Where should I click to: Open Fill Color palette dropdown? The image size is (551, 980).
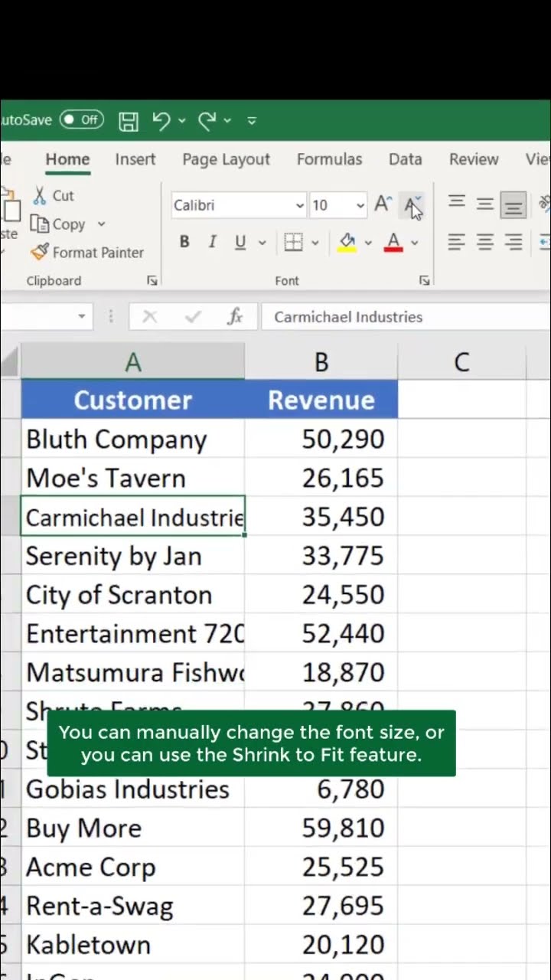click(368, 243)
